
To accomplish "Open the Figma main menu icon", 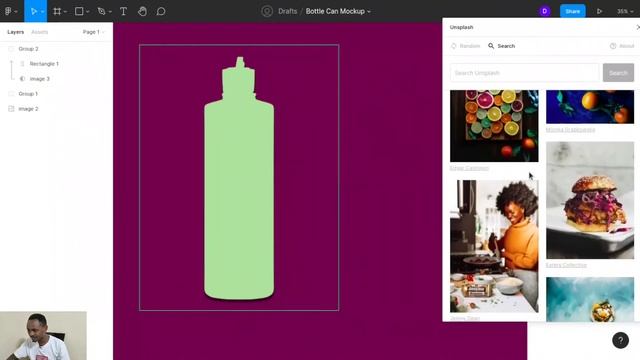I will (8, 11).
